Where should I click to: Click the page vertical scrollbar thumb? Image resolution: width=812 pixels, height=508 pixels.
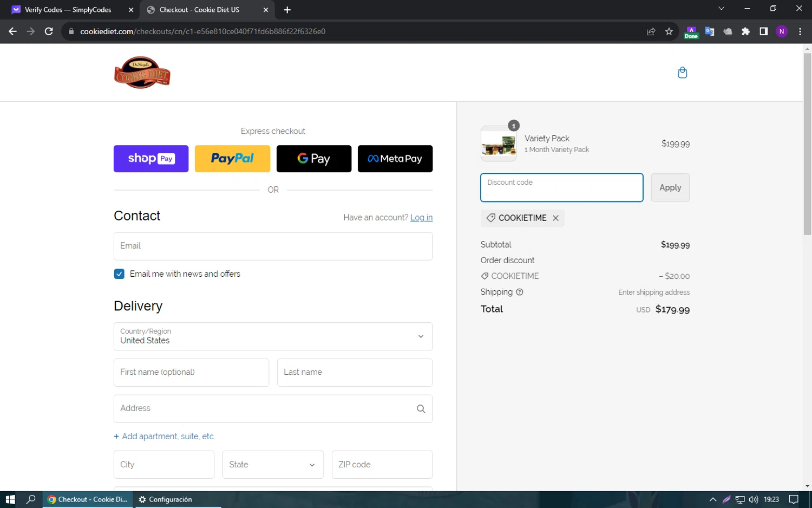click(807, 144)
